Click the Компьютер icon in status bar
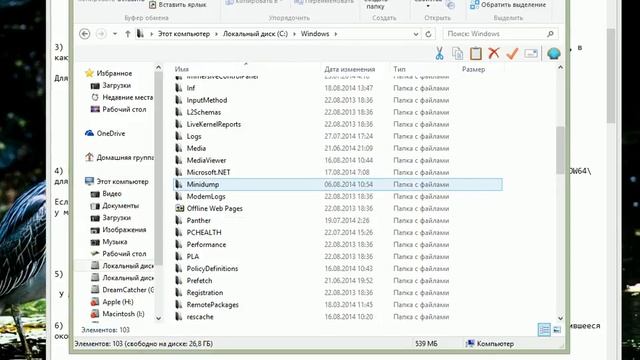The width and height of the screenshot is (640, 360). tap(471, 344)
